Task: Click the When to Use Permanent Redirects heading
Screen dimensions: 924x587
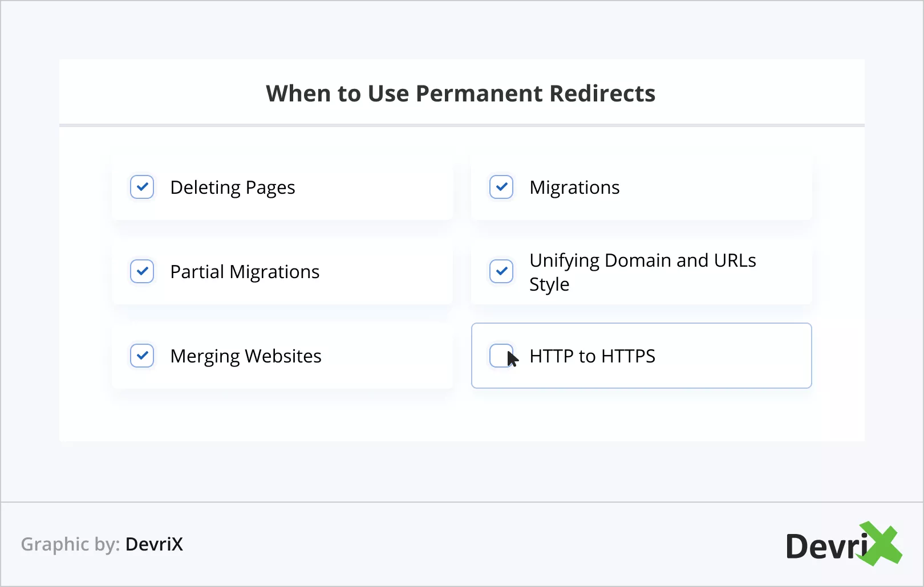Action: (461, 93)
